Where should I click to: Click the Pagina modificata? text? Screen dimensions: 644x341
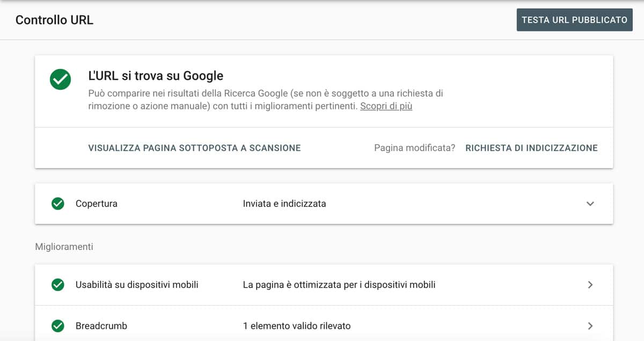(415, 148)
